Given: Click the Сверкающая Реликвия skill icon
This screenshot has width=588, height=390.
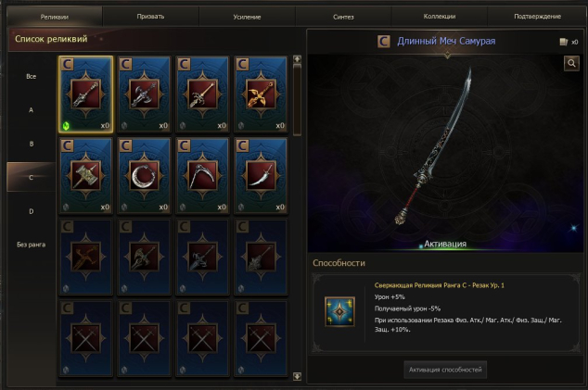Looking at the screenshot, I should [339, 311].
